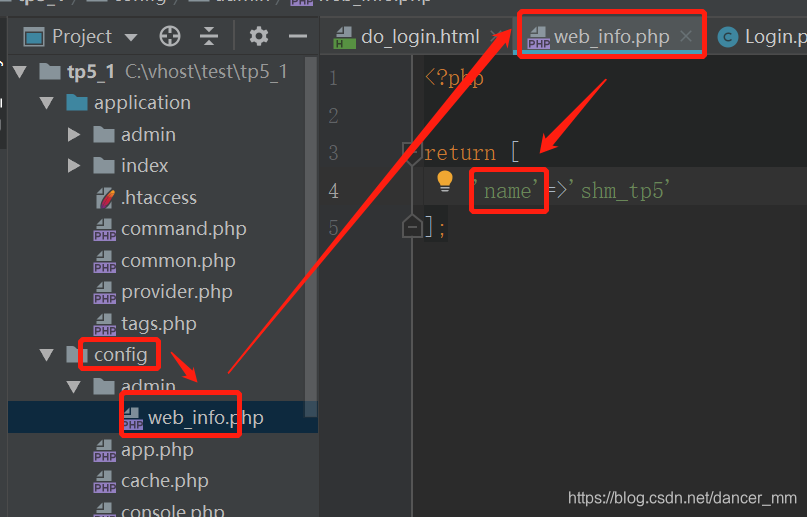807x517 pixels.
Task: Select the config folder
Action: pyautogui.click(x=120, y=355)
